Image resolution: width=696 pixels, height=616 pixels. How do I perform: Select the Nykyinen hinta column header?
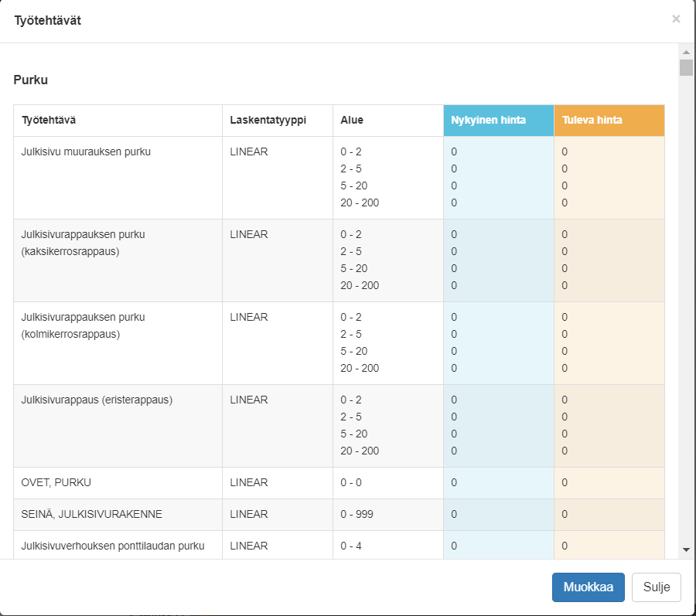[x=498, y=121]
